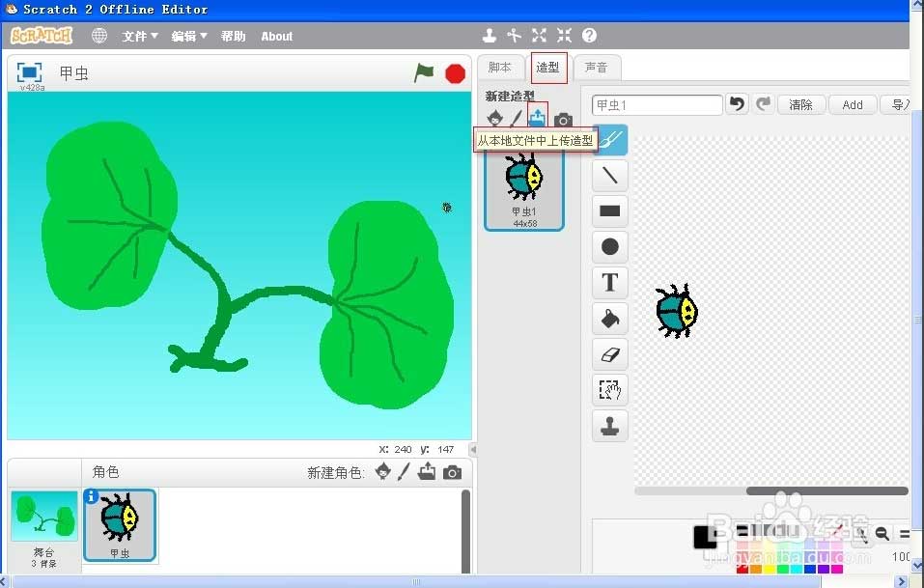Open the language globe menu
The height and width of the screenshot is (588, 924).
[99, 36]
